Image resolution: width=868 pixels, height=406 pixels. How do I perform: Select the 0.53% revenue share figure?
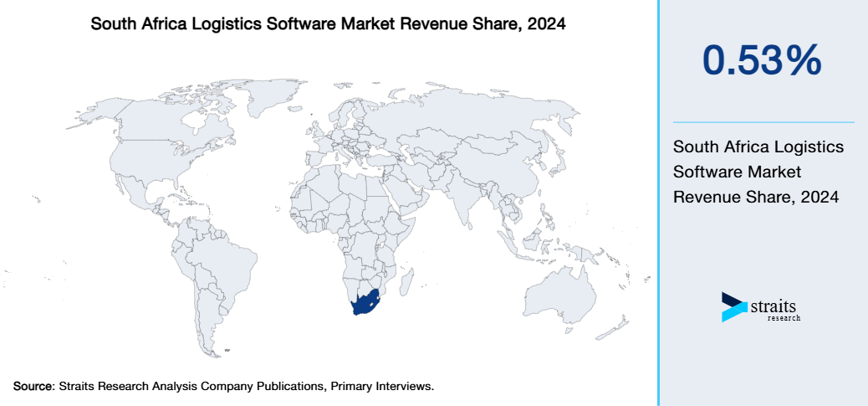pos(763,59)
